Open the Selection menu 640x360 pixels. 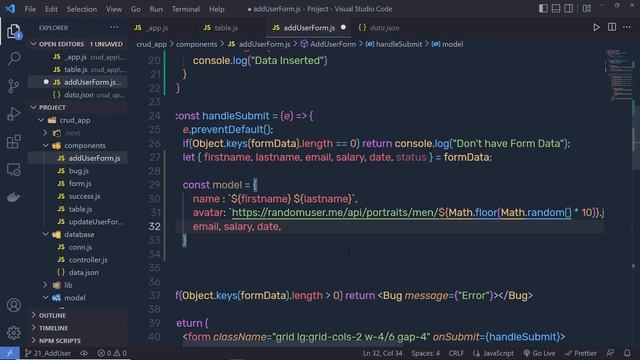(82, 9)
